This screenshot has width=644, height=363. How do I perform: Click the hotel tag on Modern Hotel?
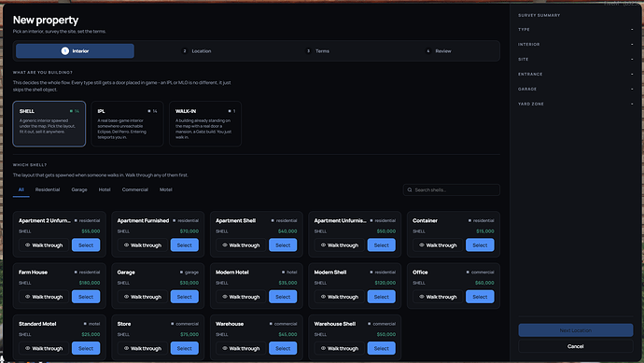click(x=289, y=272)
